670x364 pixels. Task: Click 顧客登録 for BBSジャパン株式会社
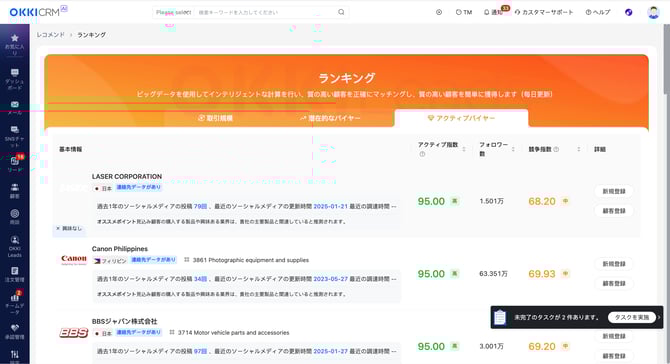click(614, 356)
